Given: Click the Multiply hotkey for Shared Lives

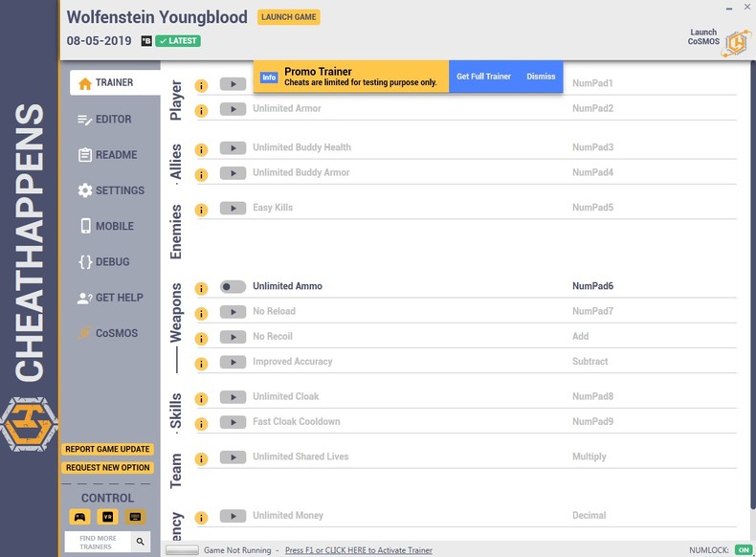Looking at the screenshot, I should pyautogui.click(x=589, y=457).
